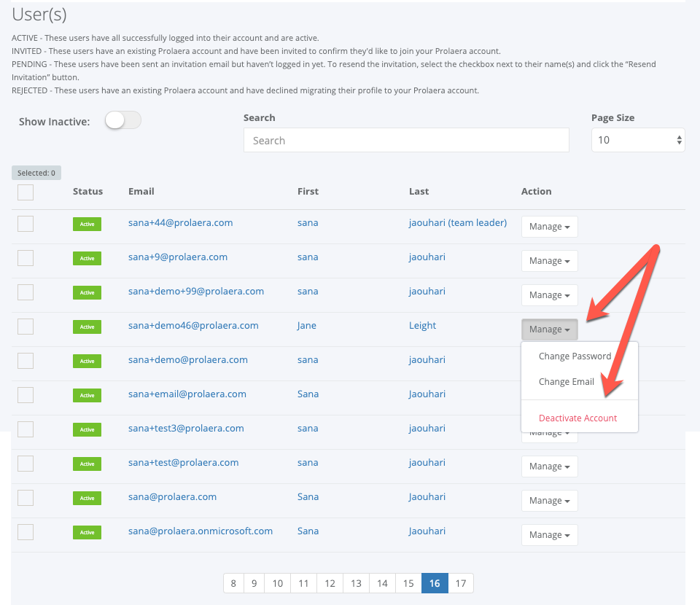Screen dimensions: 700x605
Task: Click the Selected: 0 badge
Action: [36, 173]
